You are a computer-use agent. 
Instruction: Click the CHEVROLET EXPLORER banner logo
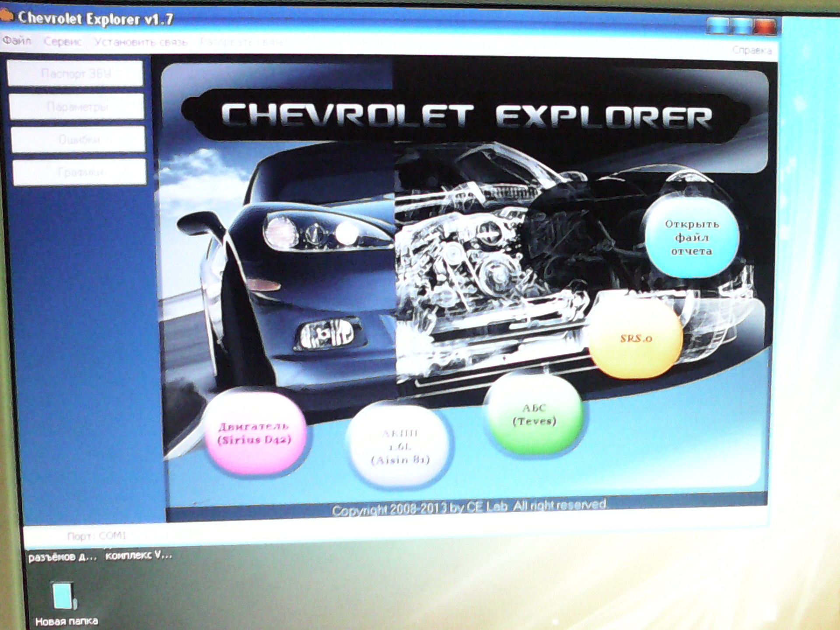tap(466, 117)
